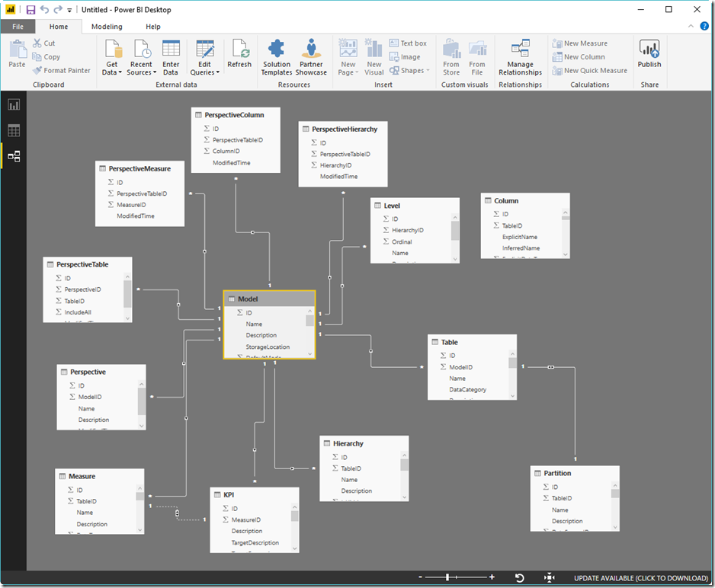Click HierarchyID field in PerspectiveHierarchy
The image size is (715, 588).
(335, 165)
